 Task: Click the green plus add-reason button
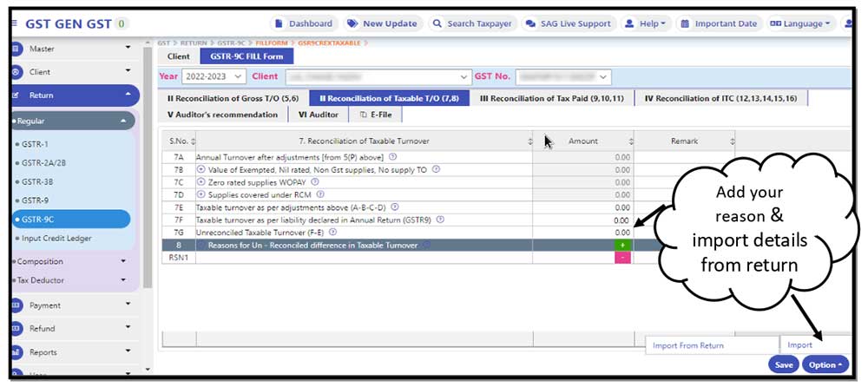coord(622,246)
